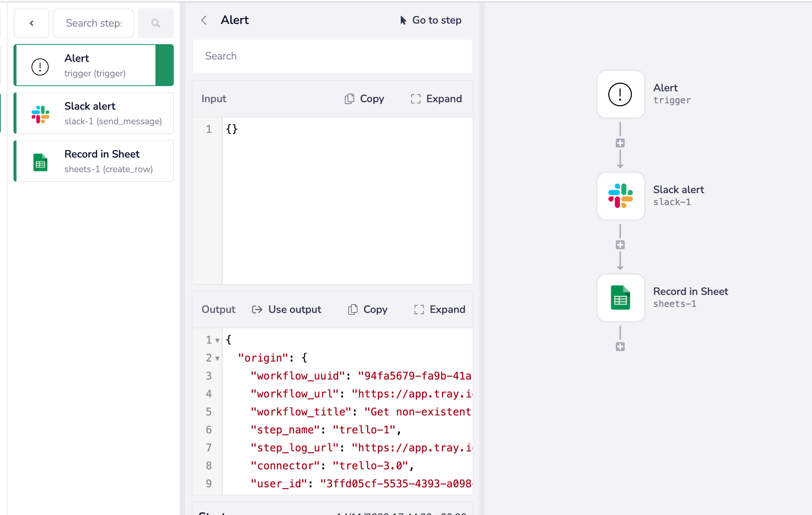Collapse the JSON output at line 1
The width and height of the screenshot is (812, 515).
pos(217,340)
